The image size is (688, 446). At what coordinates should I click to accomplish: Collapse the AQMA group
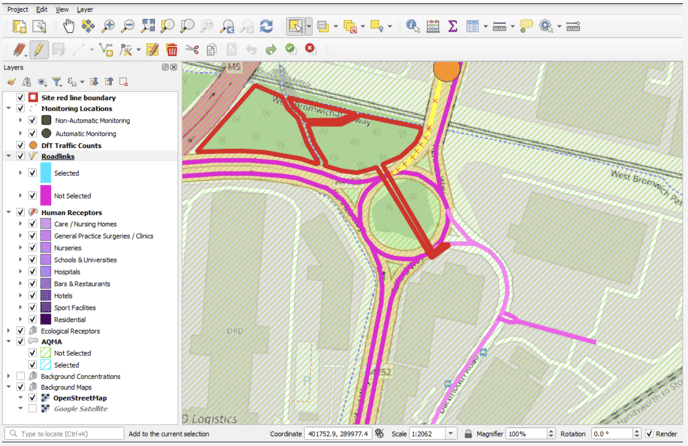coord(8,341)
